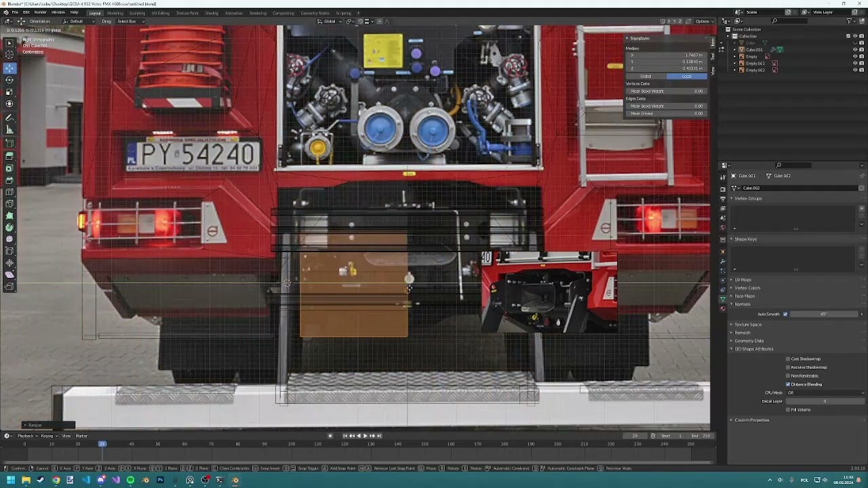
Task: Select the Measure tool
Action: click(9, 130)
